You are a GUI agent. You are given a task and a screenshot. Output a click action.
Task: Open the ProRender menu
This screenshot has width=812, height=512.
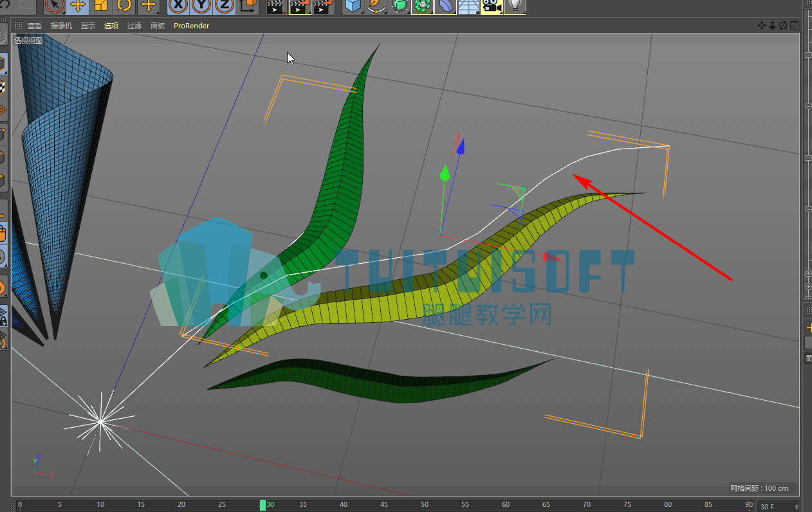(x=191, y=26)
